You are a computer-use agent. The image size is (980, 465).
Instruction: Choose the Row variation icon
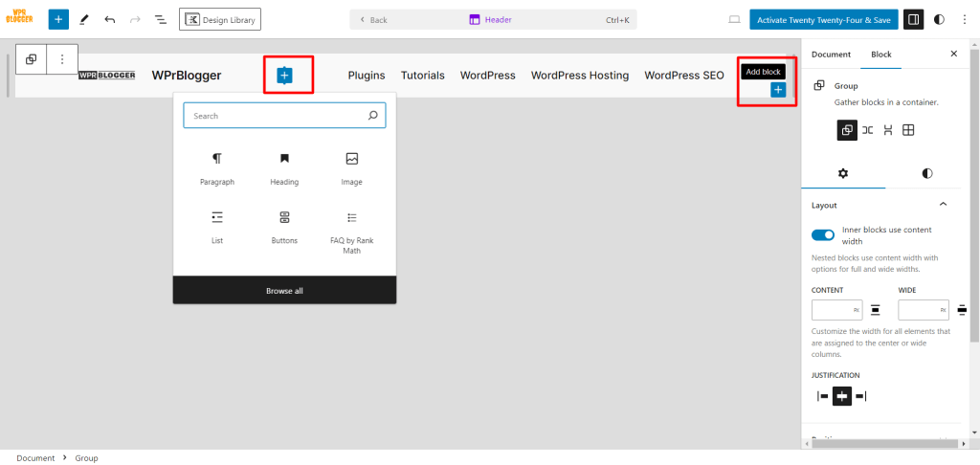coord(867,130)
